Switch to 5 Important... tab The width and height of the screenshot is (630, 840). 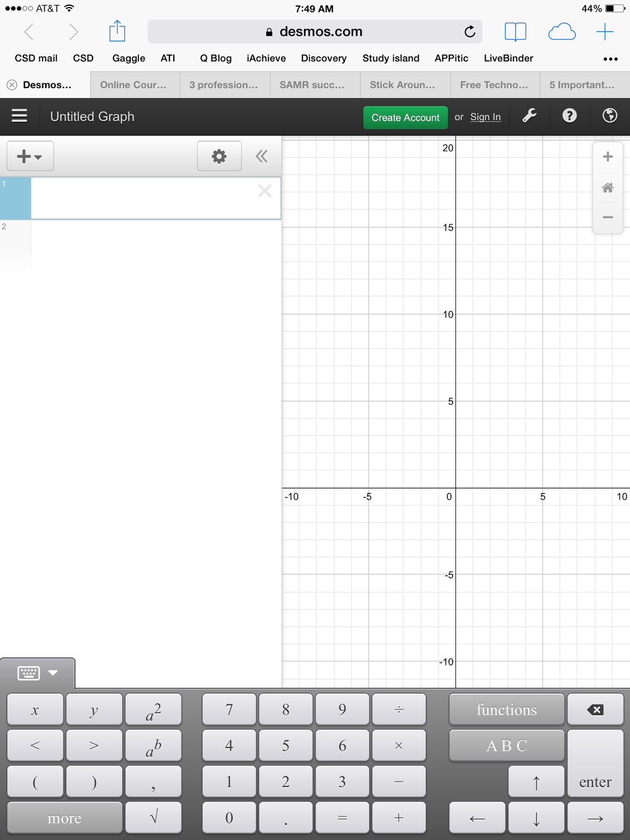(x=585, y=85)
